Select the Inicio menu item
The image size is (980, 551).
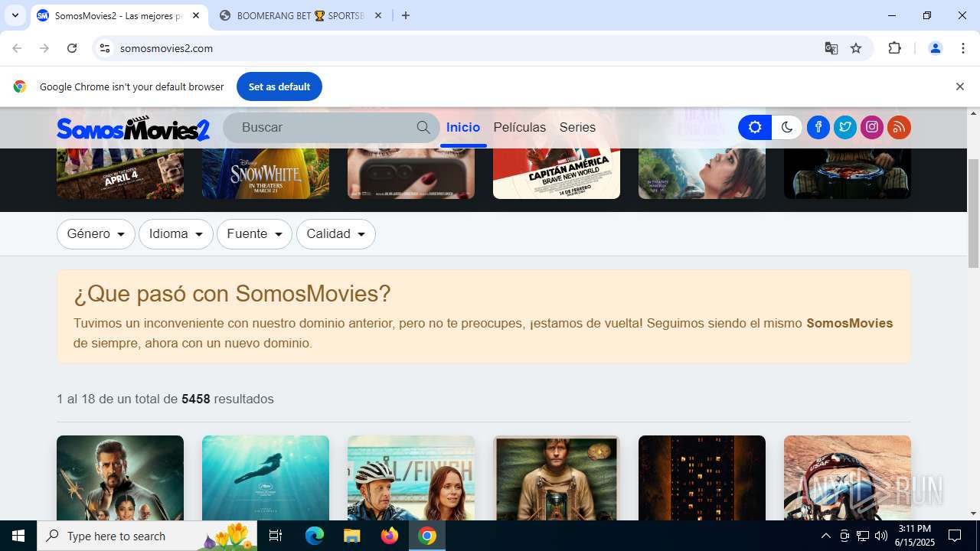(x=463, y=128)
